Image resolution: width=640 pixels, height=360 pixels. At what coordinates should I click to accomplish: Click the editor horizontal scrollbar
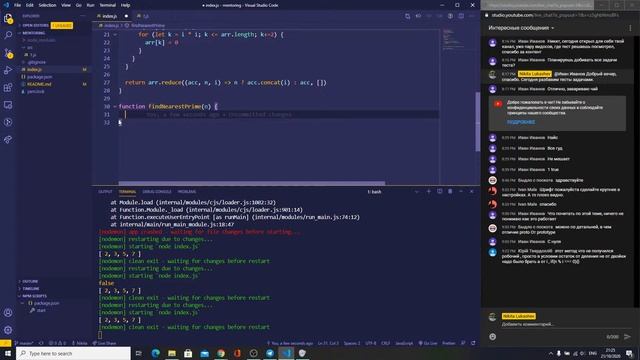coord(251,183)
